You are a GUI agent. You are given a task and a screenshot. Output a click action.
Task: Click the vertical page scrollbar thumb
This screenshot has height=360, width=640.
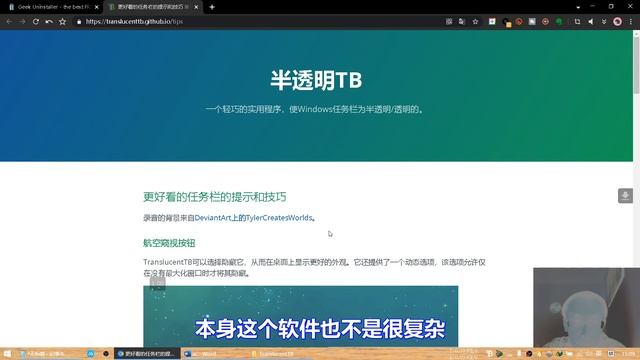click(636, 65)
